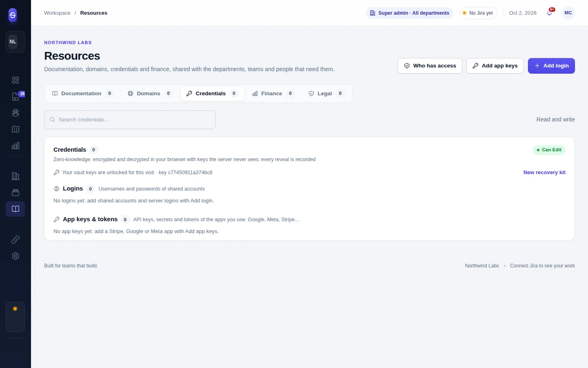Click the Oct 2, 2026 date
The height and width of the screenshot is (368, 588).
[523, 13]
